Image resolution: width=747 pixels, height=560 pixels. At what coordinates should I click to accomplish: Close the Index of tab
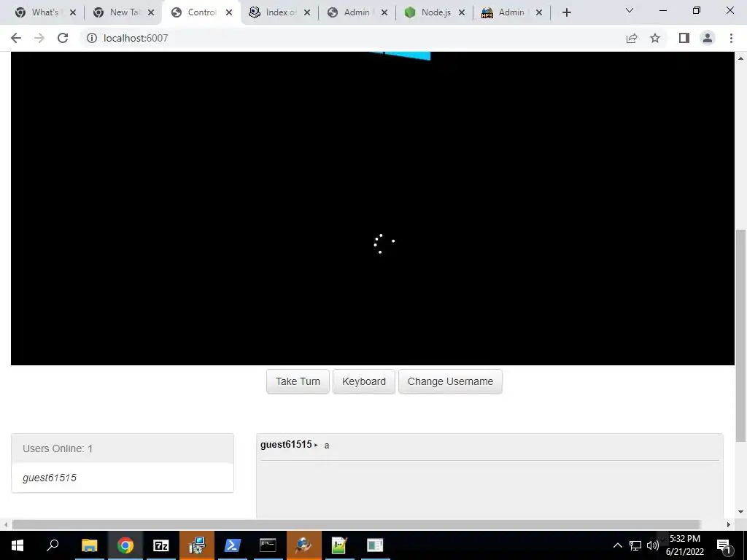click(307, 12)
